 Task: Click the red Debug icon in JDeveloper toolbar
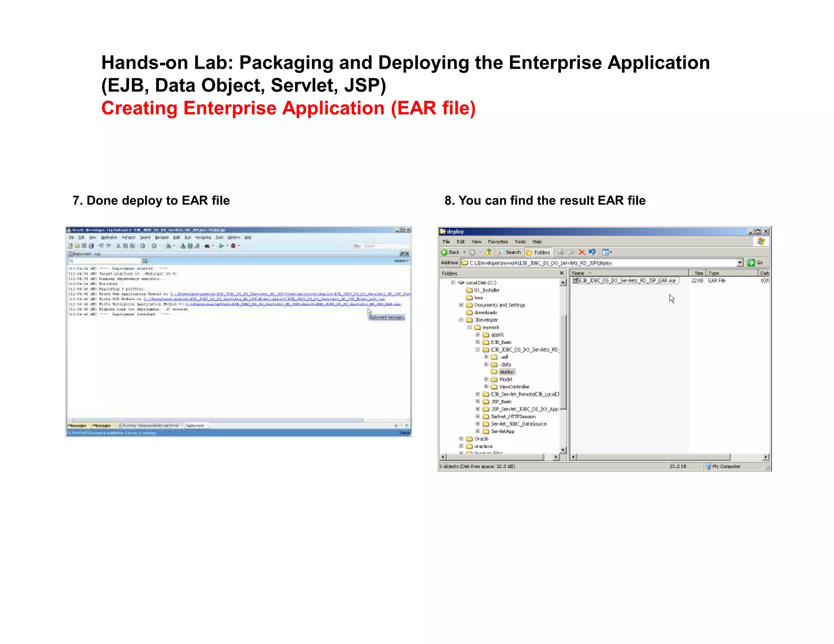233,246
